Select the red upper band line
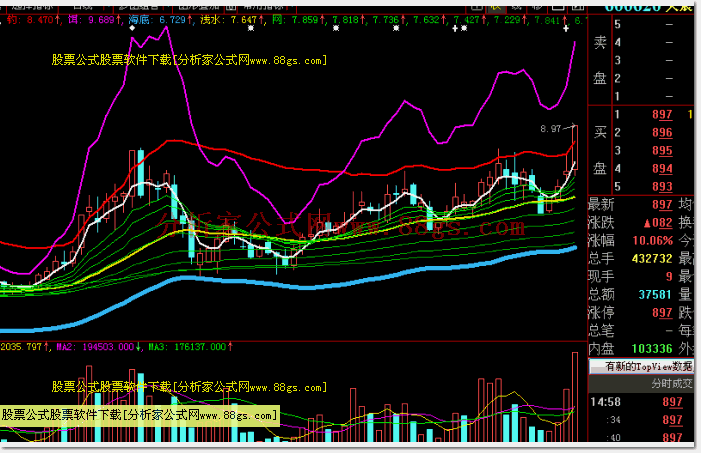Image resolution: width=701 pixels, height=453 pixels. point(286,168)
